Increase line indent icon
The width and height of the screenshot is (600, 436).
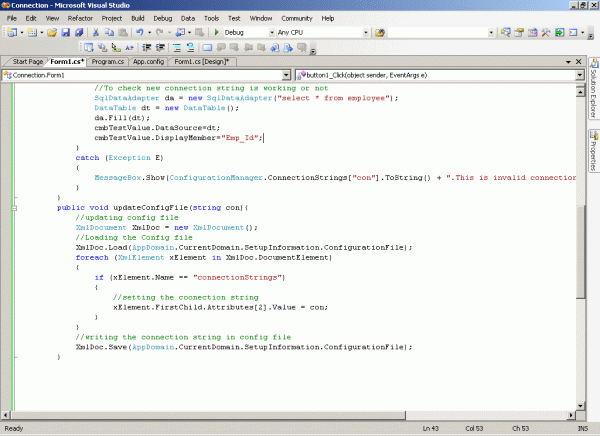tap(160, 47)
